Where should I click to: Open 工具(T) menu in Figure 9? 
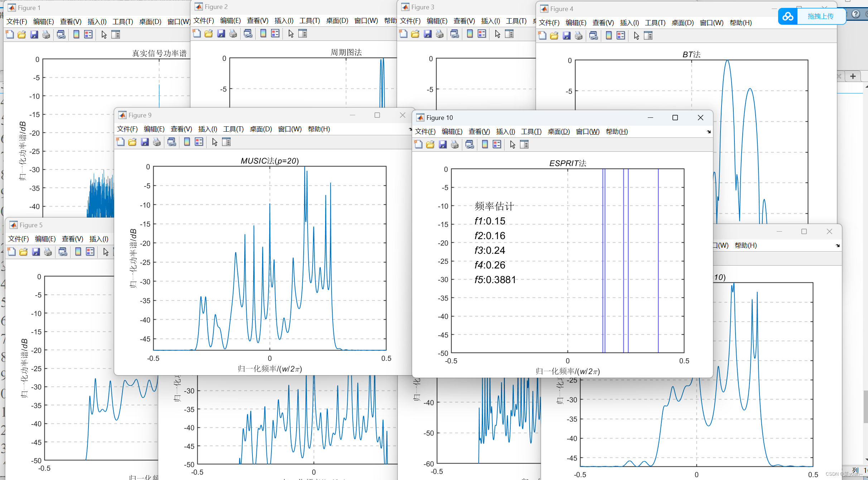click(233, 129)
